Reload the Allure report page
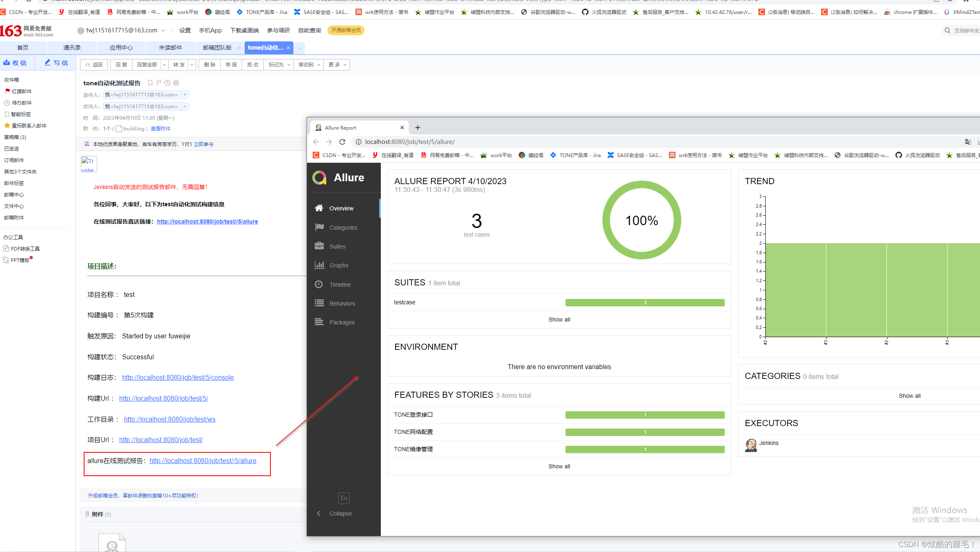The width and height of the screenshot is (980, 552). [x=342, y=142]
